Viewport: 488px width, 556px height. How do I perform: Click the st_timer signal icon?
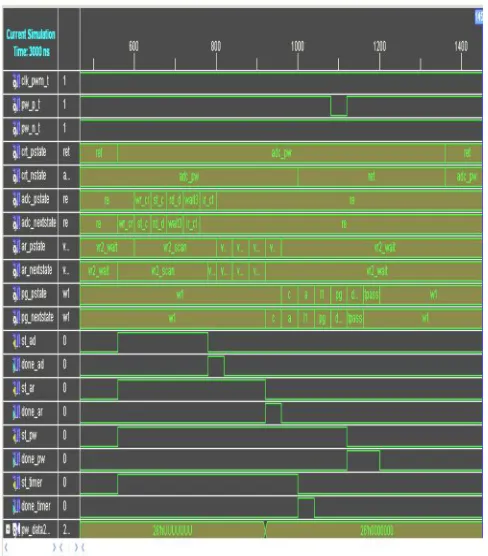(16, 483)
